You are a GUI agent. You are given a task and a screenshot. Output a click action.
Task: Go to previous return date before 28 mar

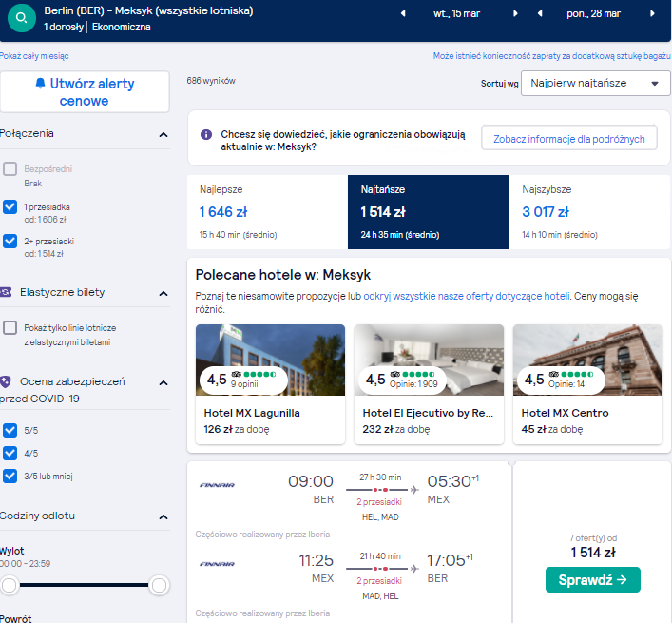pos(540,13)
